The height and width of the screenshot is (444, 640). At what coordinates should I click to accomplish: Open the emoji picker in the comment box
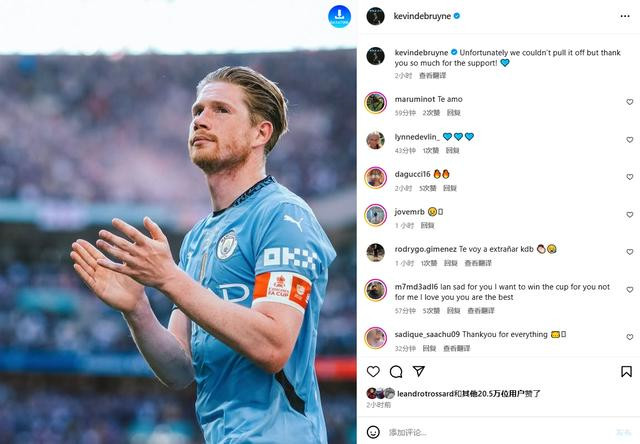pyautogui.click(x=373, y=432)
